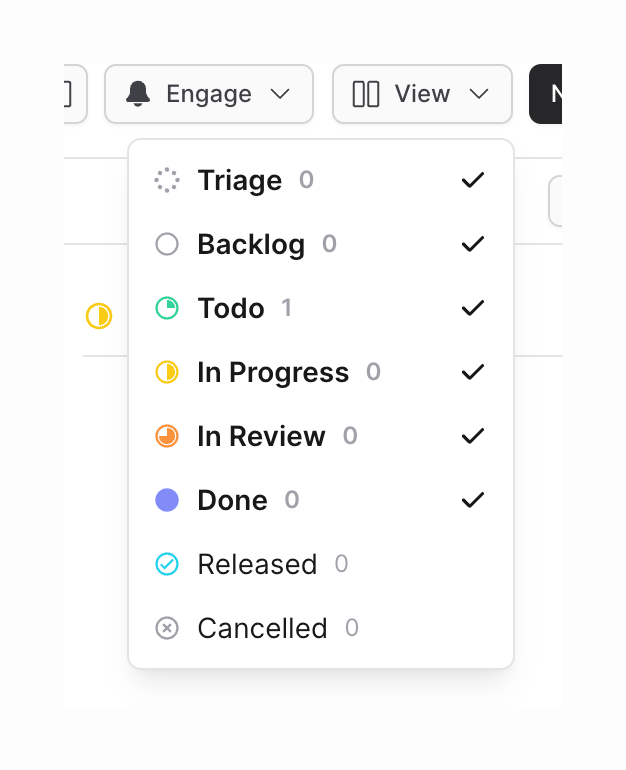Click the orange In Review status icon
The width and height of the screenshot is (626, 770).
[x=167, y=436]
